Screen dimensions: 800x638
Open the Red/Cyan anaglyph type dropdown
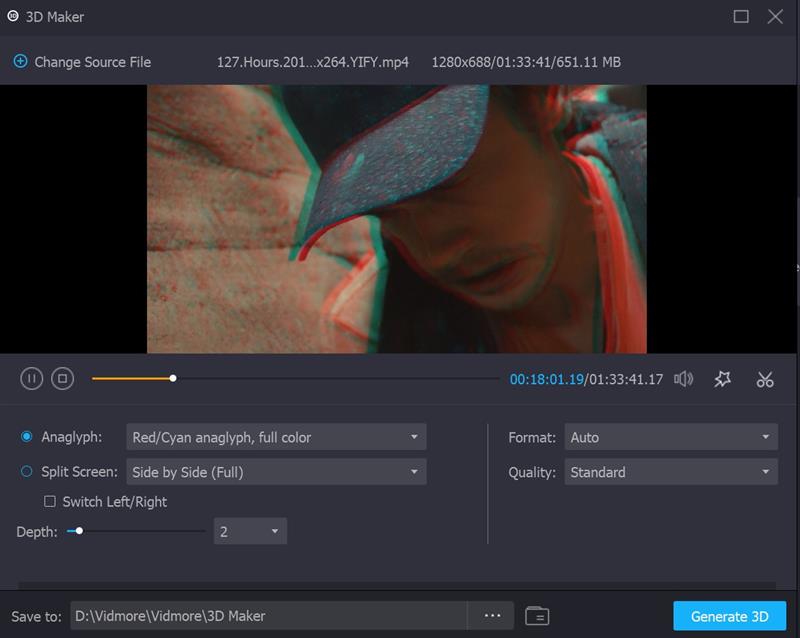[x=276, y=437]
